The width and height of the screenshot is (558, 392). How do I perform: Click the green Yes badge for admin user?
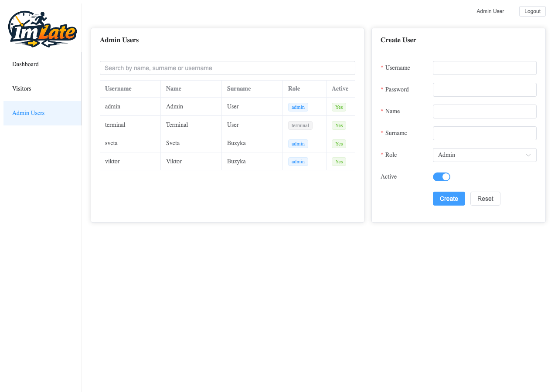(339, 107)
